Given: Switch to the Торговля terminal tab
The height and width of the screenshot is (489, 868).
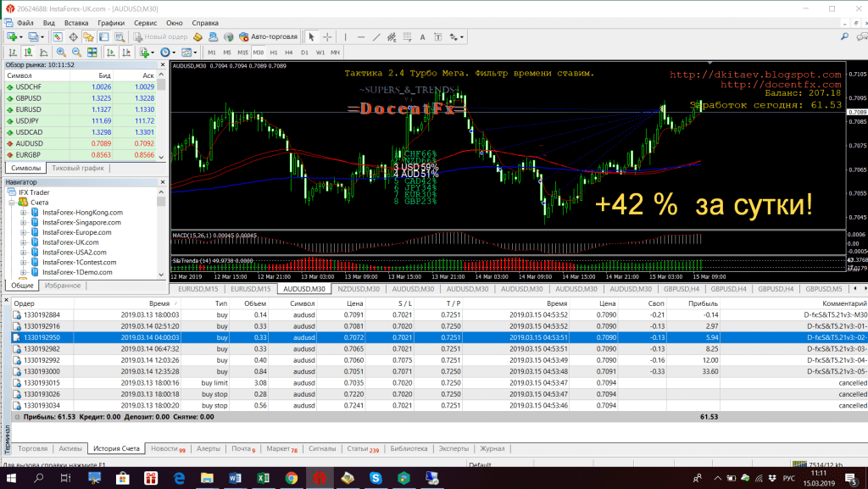Looking at the screenshot, I should (x=33, y=448).
